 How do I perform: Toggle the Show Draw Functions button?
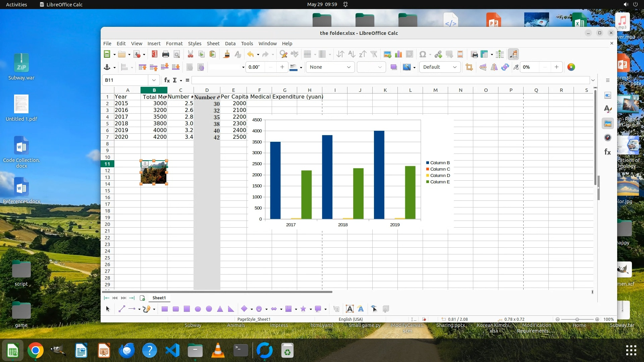[513, 54]
